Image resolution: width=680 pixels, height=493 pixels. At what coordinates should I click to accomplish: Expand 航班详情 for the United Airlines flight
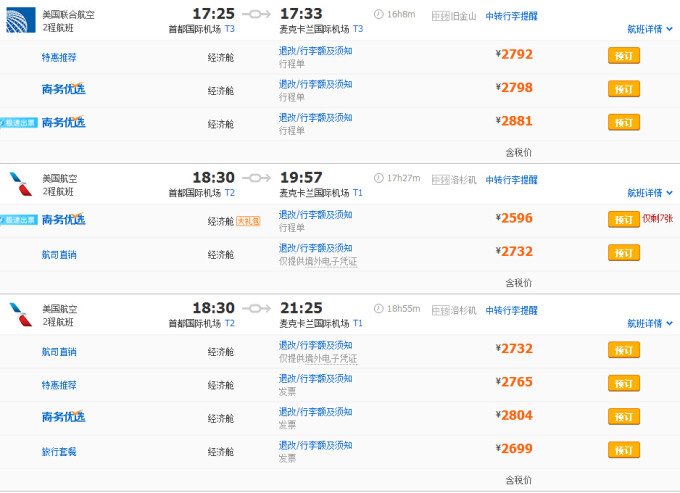point(650,29)
